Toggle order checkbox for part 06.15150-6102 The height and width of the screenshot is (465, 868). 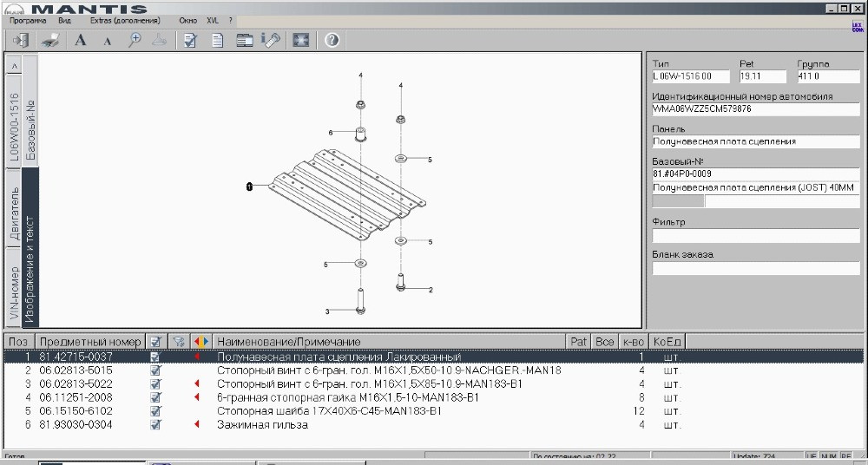[155, 411]
